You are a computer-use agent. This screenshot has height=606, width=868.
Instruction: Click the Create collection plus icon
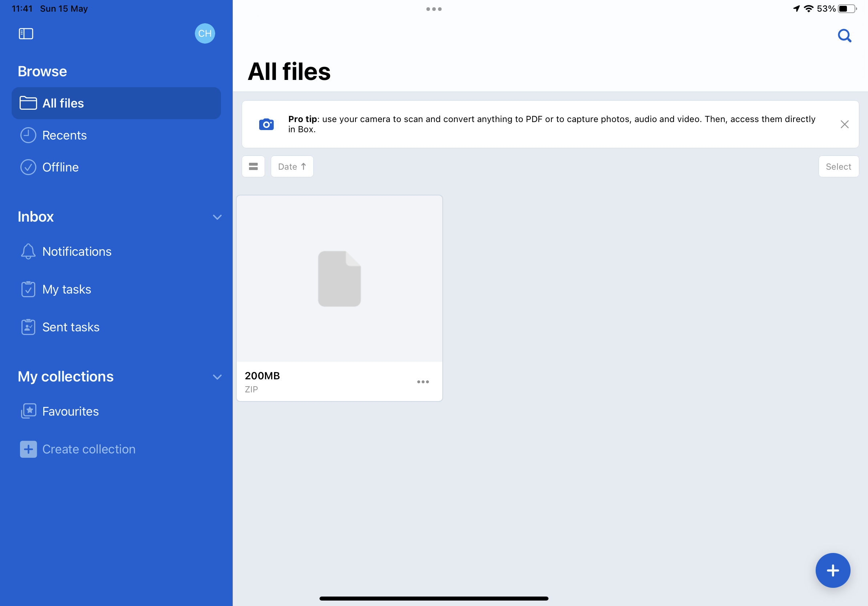pyautogui.click(x=28, y=449)
